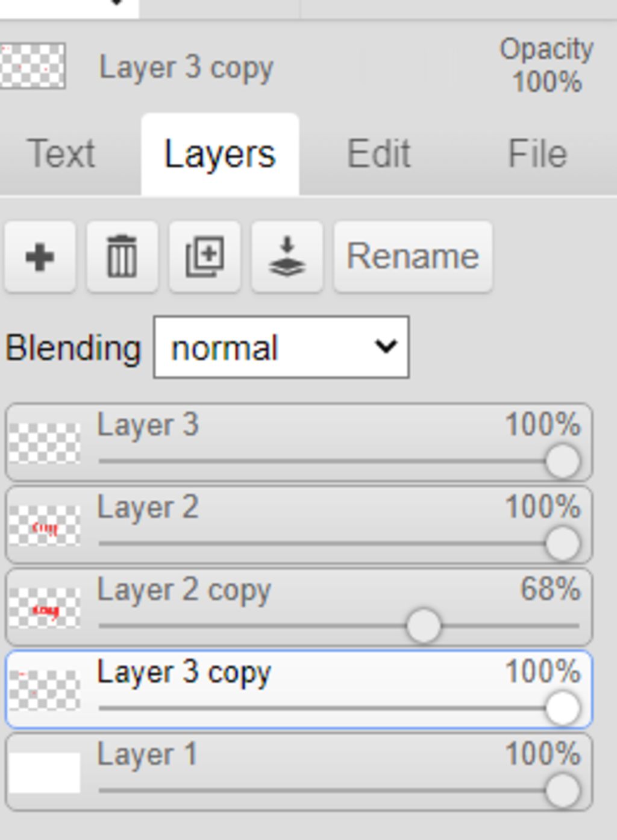The height and width of the screenshot is (840, 617).
Task: Select the Layers tab
Action: tap(220, 155)
